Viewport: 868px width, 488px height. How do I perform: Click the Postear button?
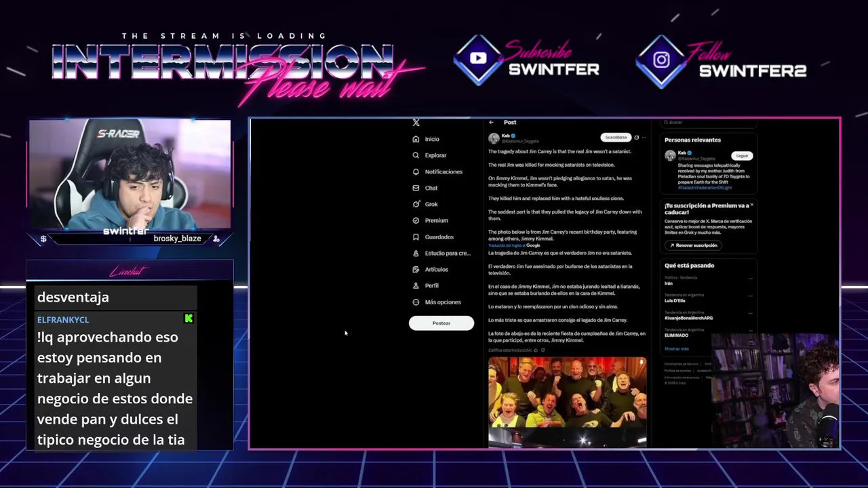point(441,323)
